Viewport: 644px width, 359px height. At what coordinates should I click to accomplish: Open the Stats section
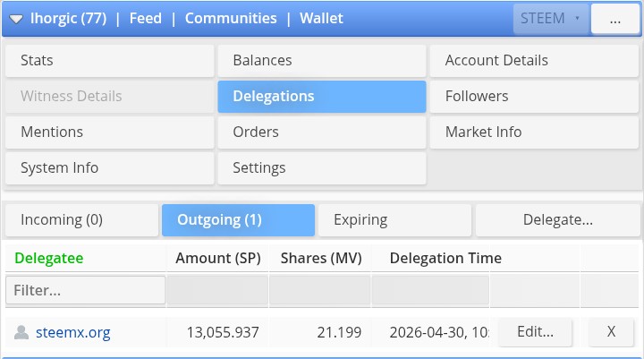point(110,61)
